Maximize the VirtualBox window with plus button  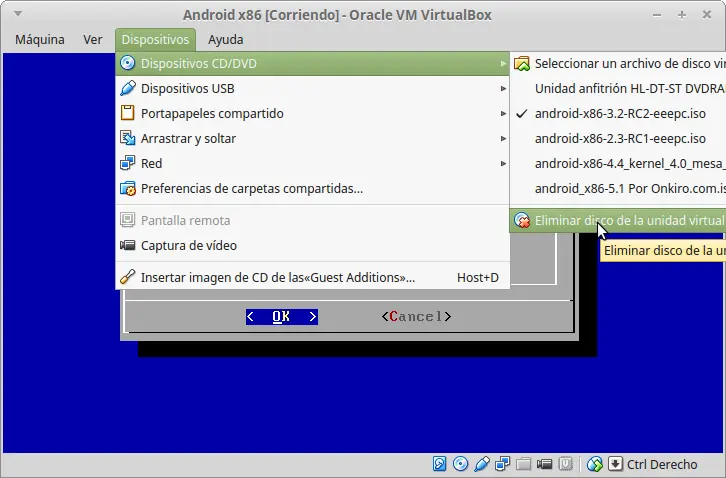[682, 15]
